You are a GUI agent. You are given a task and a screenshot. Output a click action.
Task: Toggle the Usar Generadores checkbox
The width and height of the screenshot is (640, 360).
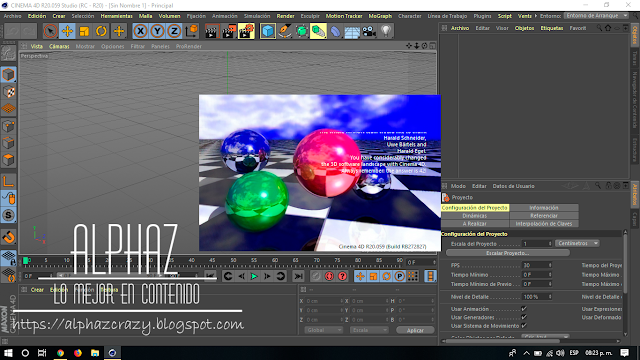(524, 317)
